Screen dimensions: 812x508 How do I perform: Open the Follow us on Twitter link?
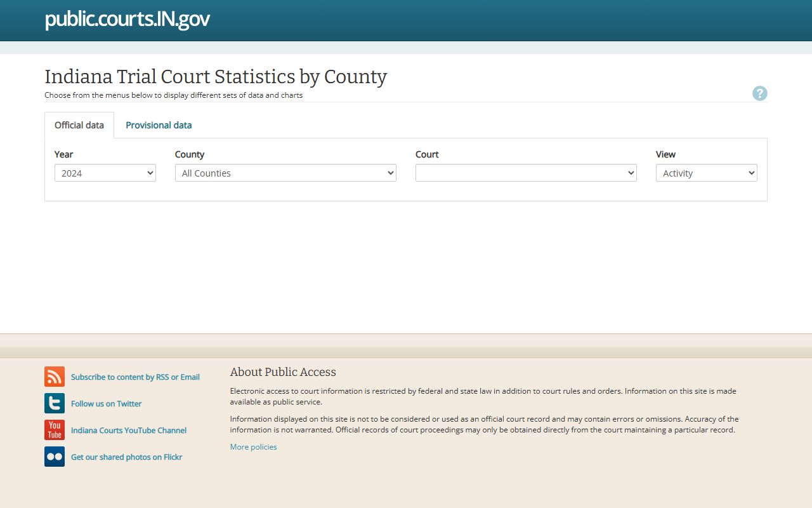coord(106,404)
